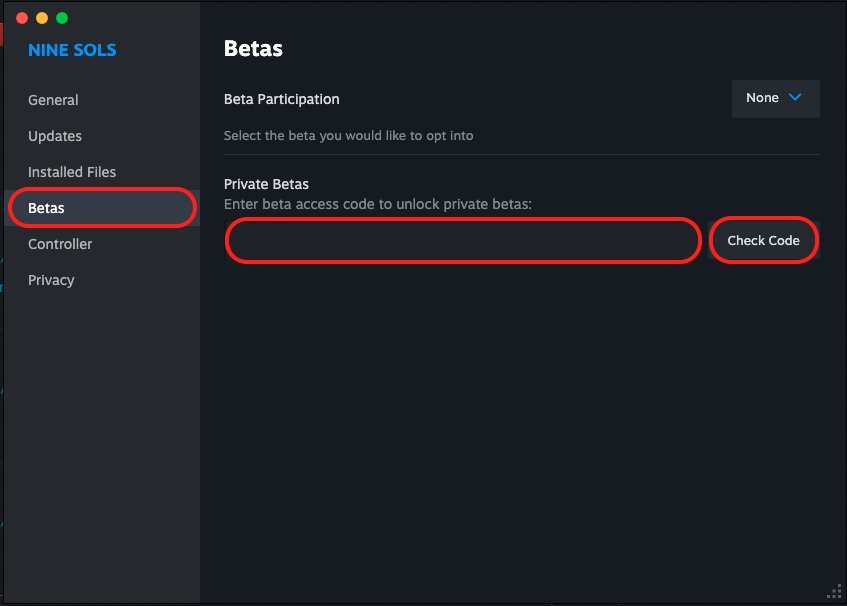Click the blue dropdown chevron arrow
The image size is (847, 606).
tap(796, 98)
